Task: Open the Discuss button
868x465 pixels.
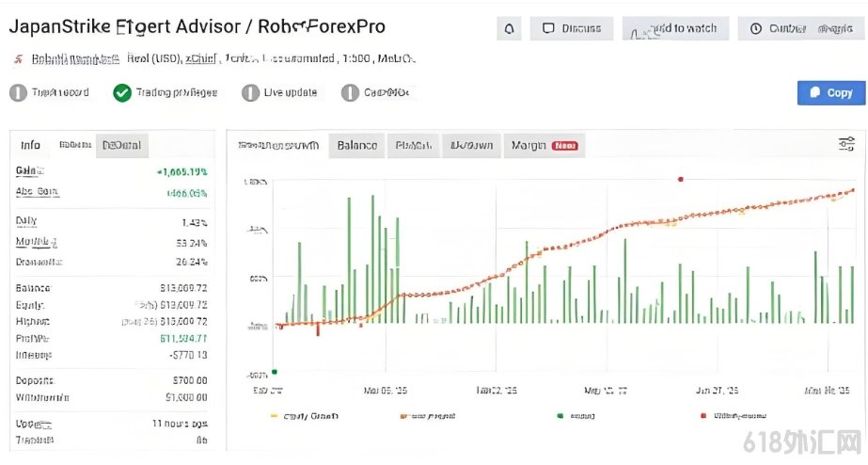Action: (x=571, y=28)
